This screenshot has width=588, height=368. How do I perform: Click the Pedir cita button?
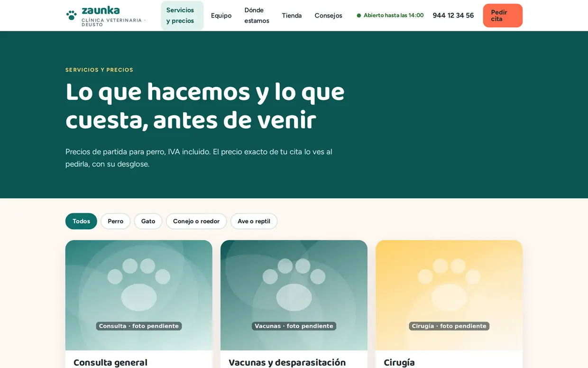(x=503, y=16)
